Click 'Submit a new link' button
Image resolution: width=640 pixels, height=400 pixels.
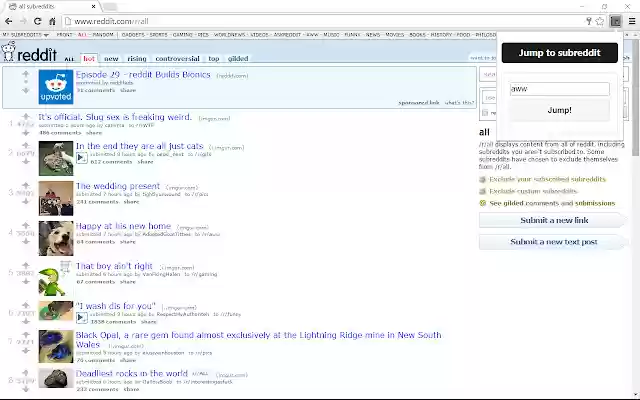[554, 220]
